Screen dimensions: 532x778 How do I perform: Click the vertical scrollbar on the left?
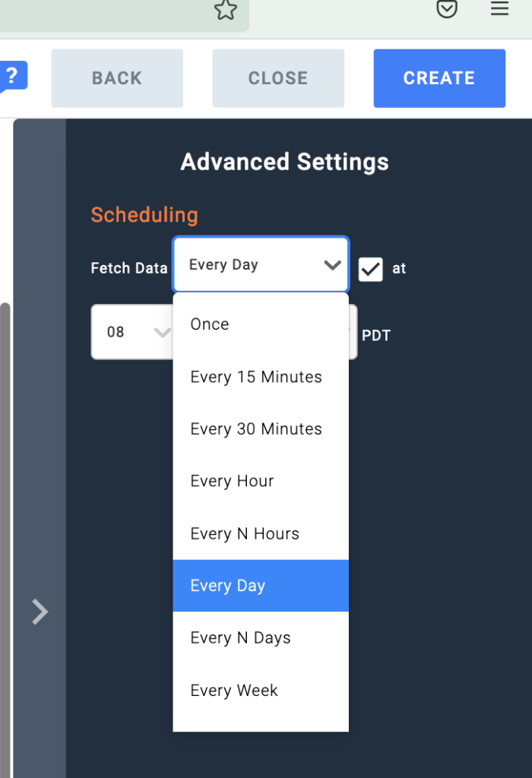pos(5,532)
